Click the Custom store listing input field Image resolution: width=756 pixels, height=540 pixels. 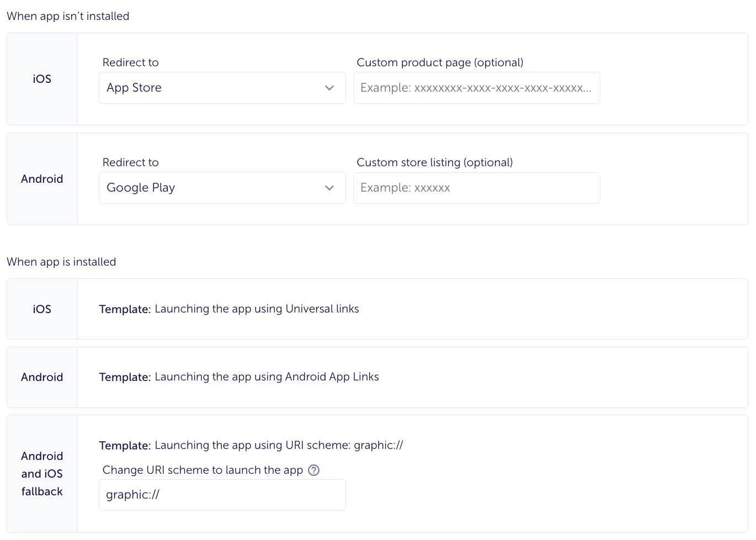point(476,188)
